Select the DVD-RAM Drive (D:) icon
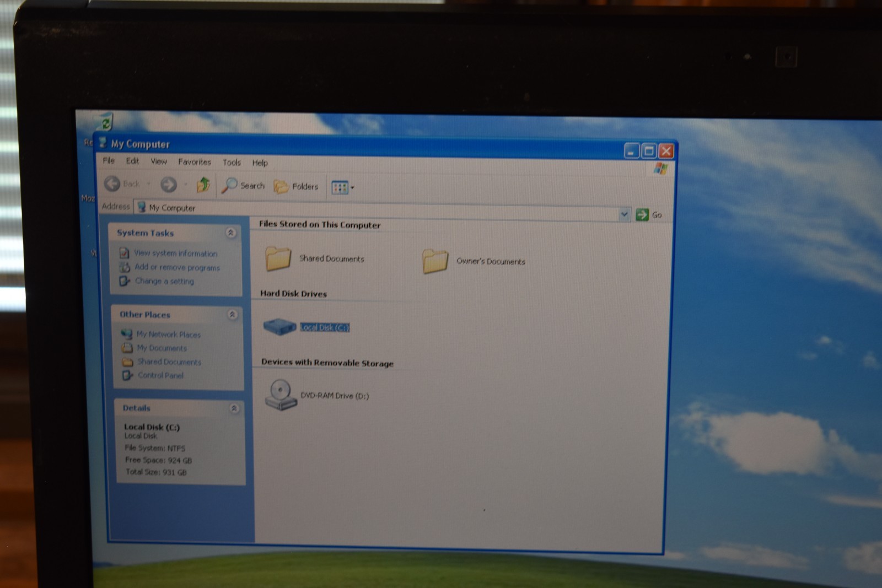Viewport: 882px width, 588px height. pyautogui.click(x=281, y=395)
